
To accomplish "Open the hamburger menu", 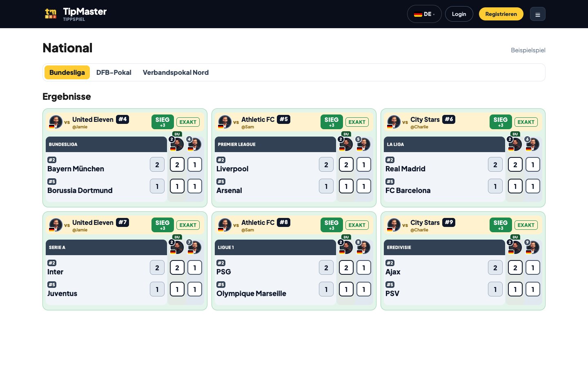I will coord(537,14).
